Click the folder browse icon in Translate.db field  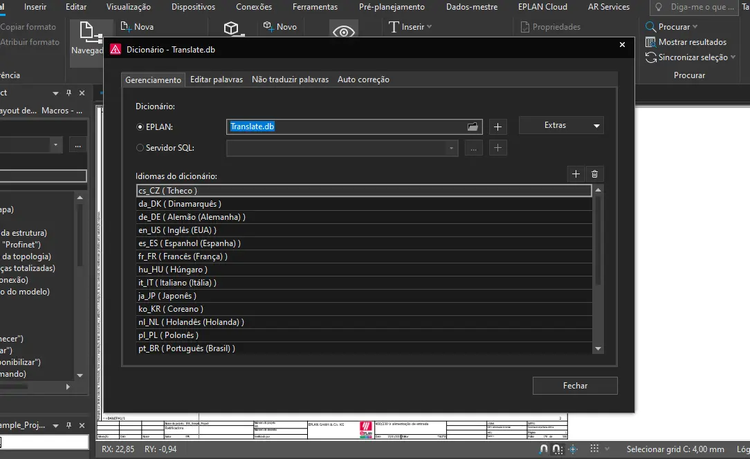pos(473,126)
